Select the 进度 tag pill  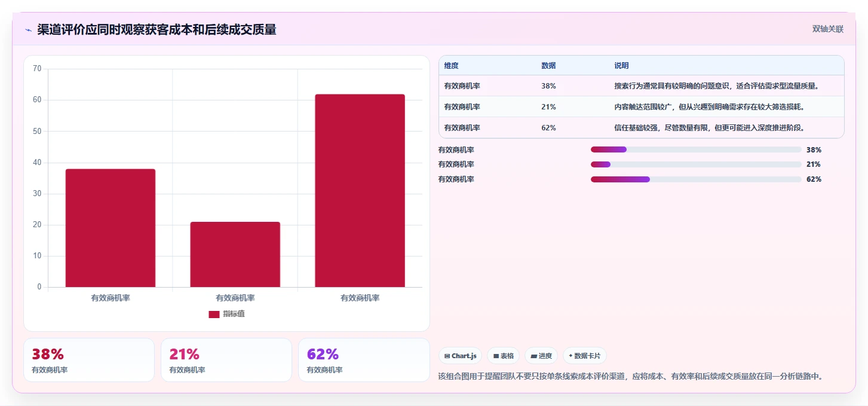coord(541,356)
